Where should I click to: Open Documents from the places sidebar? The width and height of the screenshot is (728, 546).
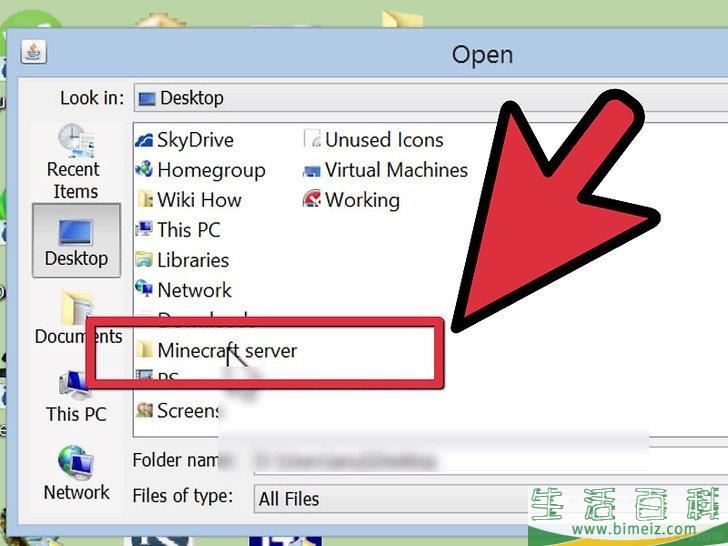[x=77, y=318]
